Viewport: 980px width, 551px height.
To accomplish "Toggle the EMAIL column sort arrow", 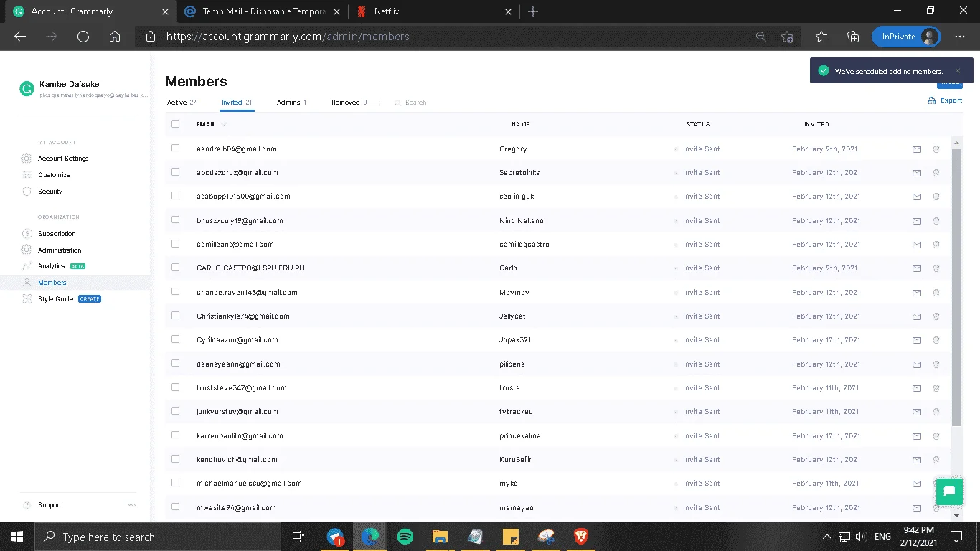I will [223, 124].
